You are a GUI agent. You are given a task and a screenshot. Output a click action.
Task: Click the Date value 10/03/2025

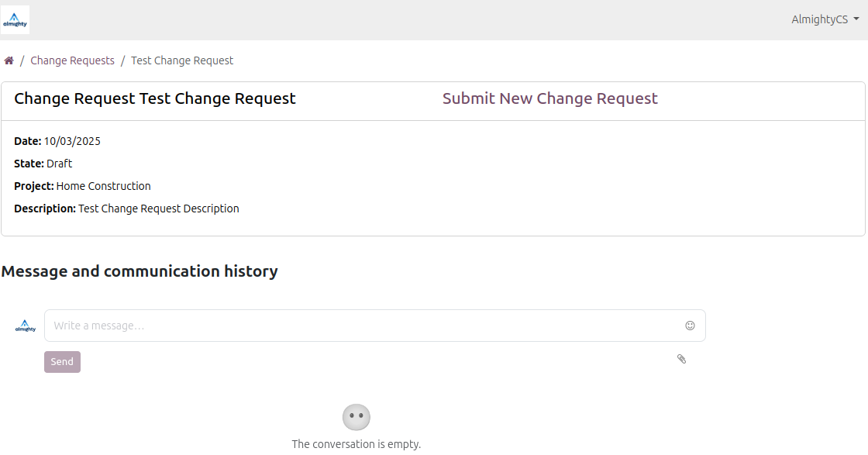point(72,141)
